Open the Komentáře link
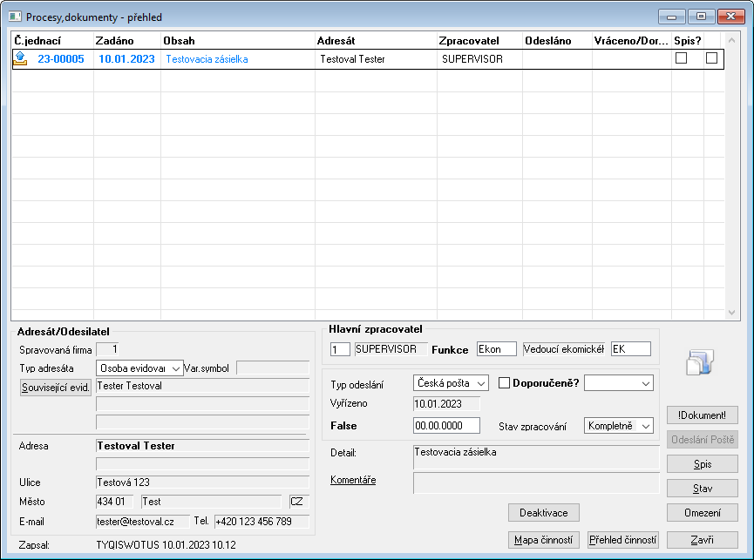This screenshot has height=560, width=754. coord(353,480)
